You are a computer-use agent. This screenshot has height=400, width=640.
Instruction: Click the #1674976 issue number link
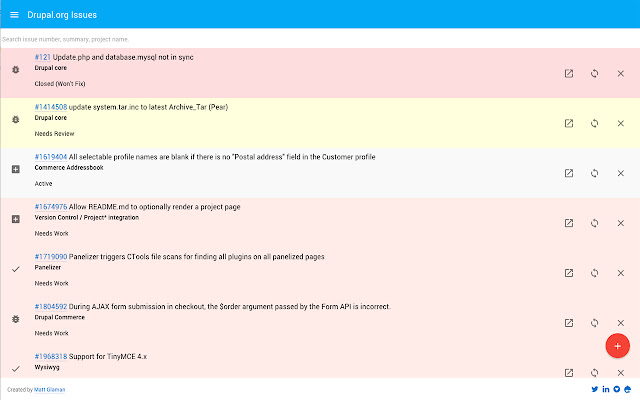pos(51,207)
